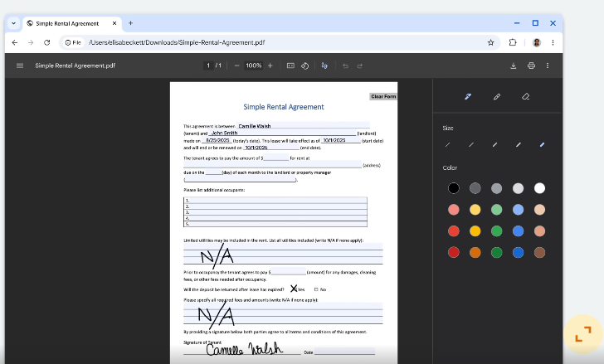Pick the bright yellow color swatch
This screenshot has height=364, width=604.
coord(475,231)
